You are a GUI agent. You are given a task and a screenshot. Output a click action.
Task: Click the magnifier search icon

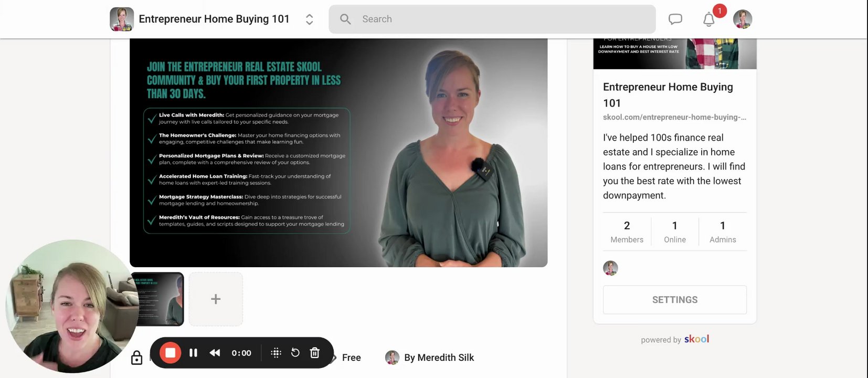[x=345, y=19]
